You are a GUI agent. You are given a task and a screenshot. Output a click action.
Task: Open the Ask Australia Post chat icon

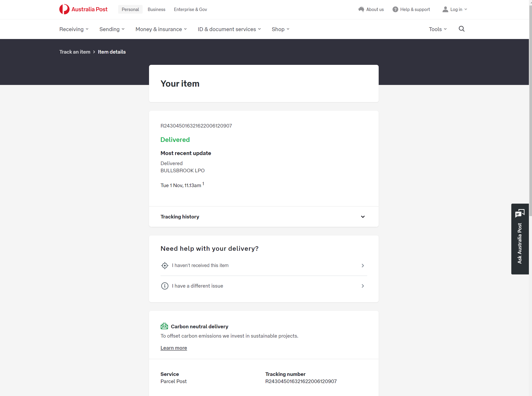(520, 213)
